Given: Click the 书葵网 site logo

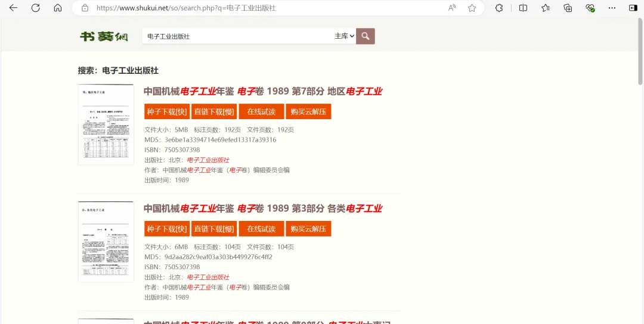Looking at the screenshot, I should pos(104,36).
